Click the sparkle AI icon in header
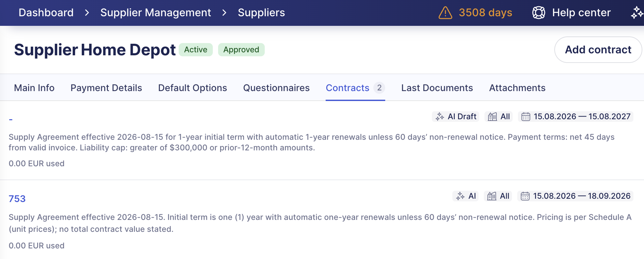This screenshot has height=259, width=644. tap(637, 13)
